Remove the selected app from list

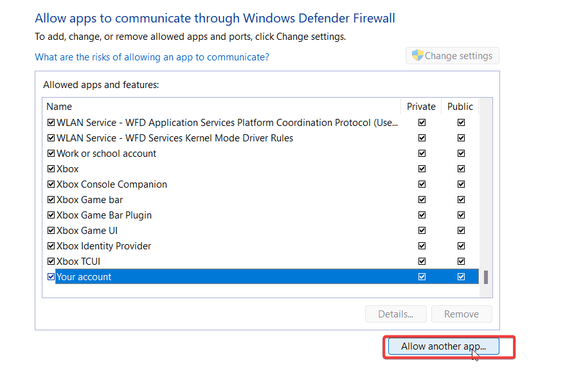pyautogui.click(x=462, y=314)
